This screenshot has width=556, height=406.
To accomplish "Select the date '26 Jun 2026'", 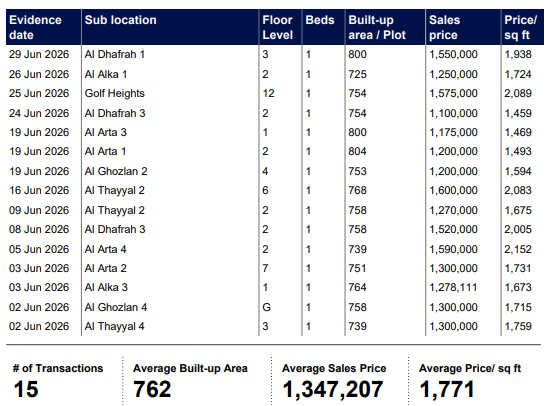I will [39, 74].
